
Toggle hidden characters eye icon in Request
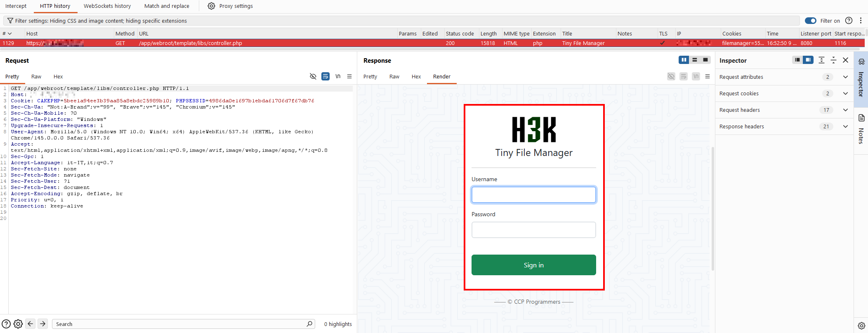coord(313,76)
